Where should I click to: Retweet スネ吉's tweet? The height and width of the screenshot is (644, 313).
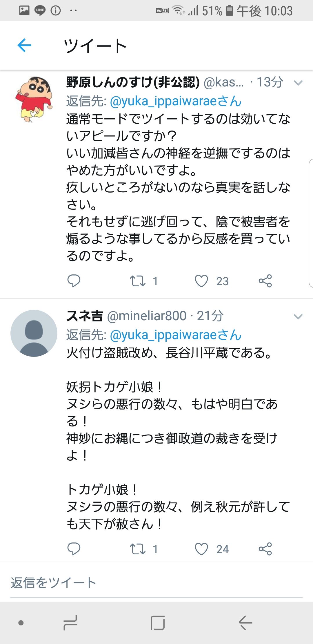point(138,549)
